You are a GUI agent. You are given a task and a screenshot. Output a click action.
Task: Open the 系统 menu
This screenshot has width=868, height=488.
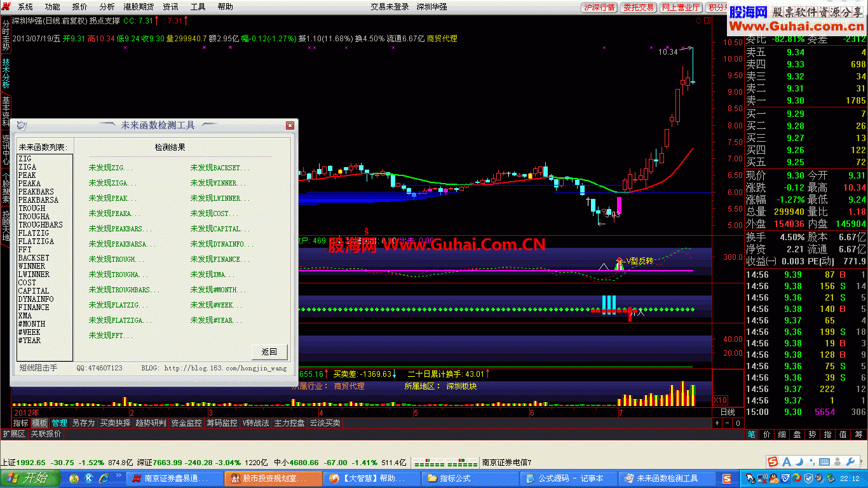25,7
